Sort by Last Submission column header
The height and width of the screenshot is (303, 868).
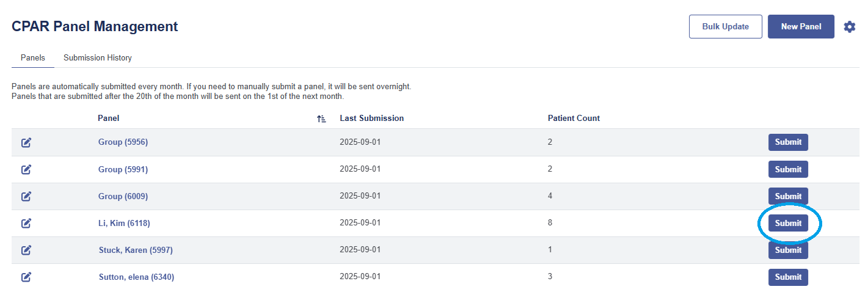[371, 118]
